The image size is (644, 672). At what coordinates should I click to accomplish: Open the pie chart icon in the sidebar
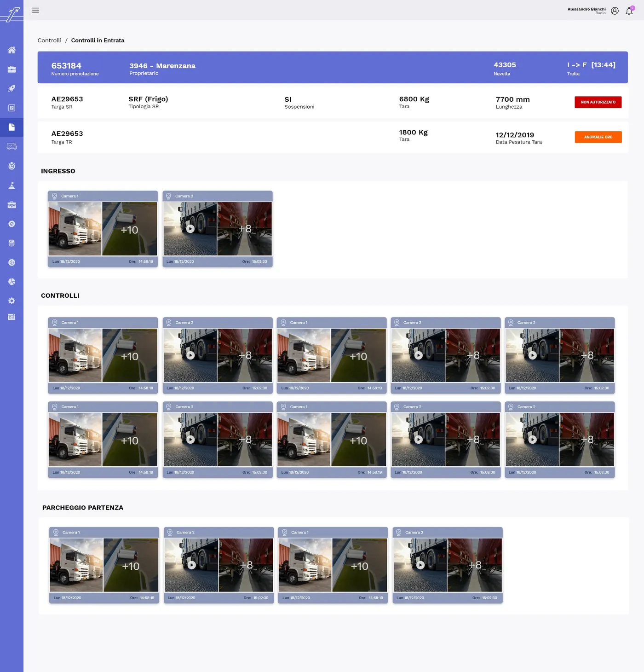(x=11, y=282)
